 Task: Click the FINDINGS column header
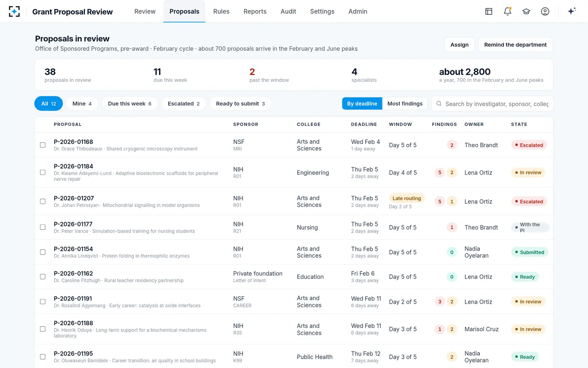[444, 124]
